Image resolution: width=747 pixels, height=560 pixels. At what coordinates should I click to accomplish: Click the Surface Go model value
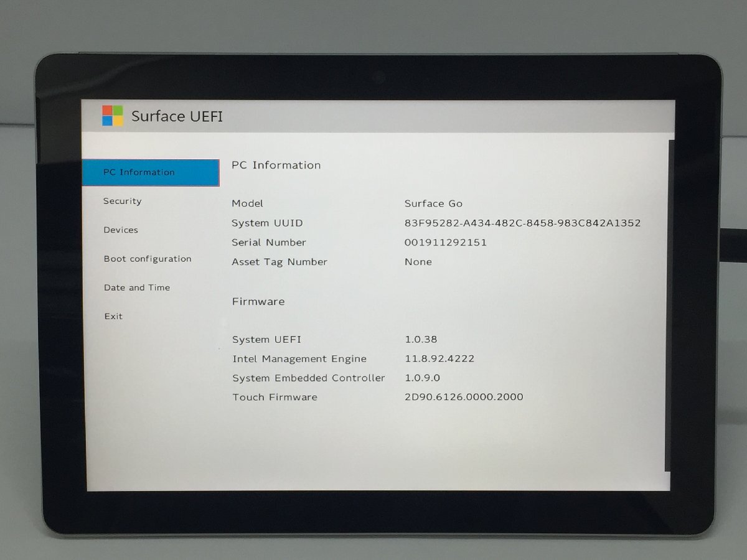[x=433, y=203]
